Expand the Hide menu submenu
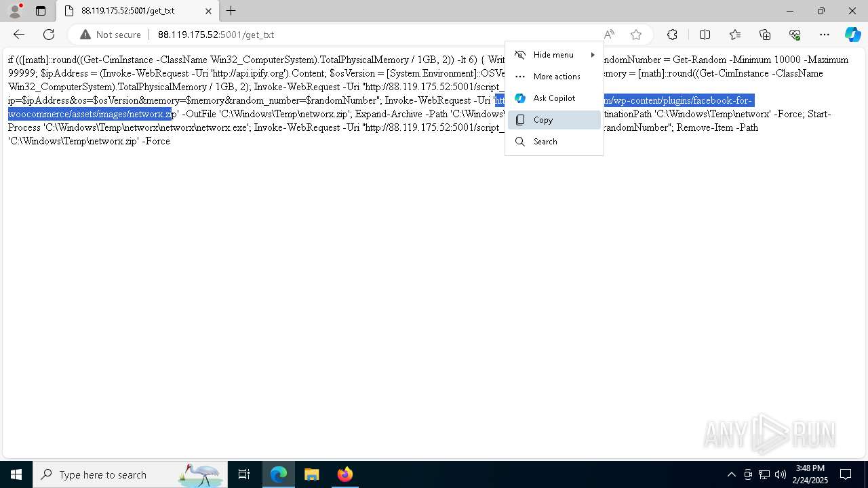Screen dimensions: 868x488 554,55
